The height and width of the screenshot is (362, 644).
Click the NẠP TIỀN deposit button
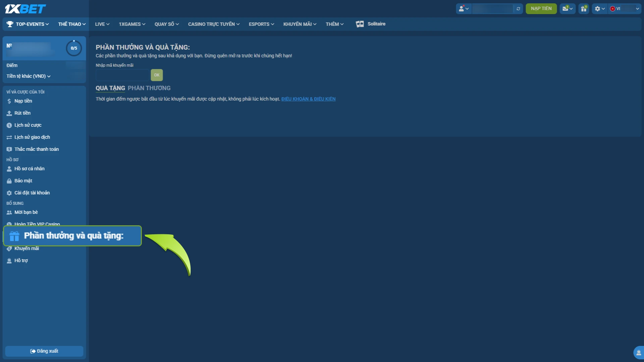541,9
